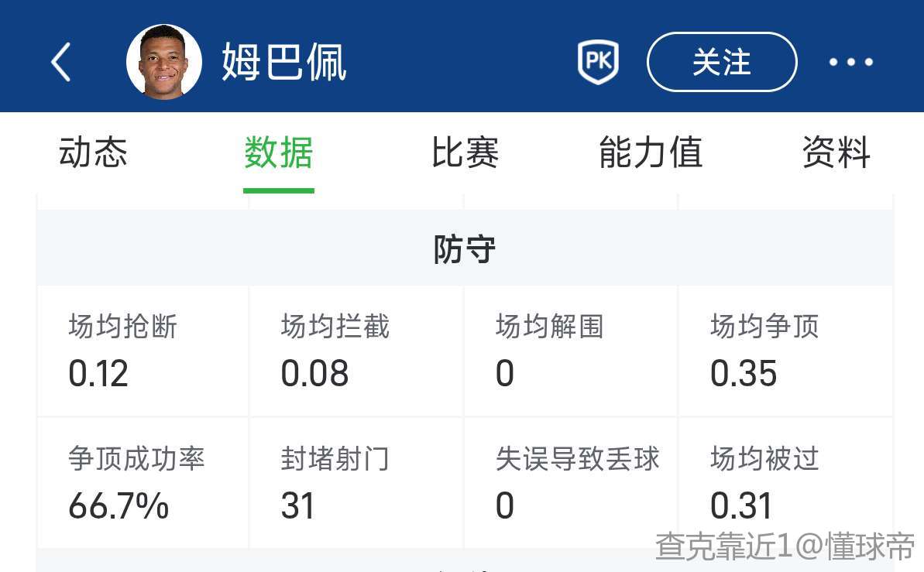Select the 封堵射门 stat cell

(356, 483)
